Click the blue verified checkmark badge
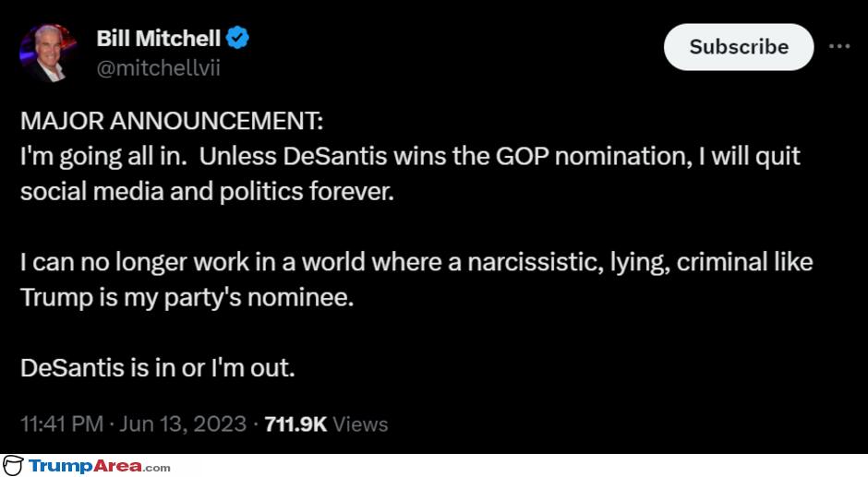The image size is (868, 477). [x=238, y=38]
